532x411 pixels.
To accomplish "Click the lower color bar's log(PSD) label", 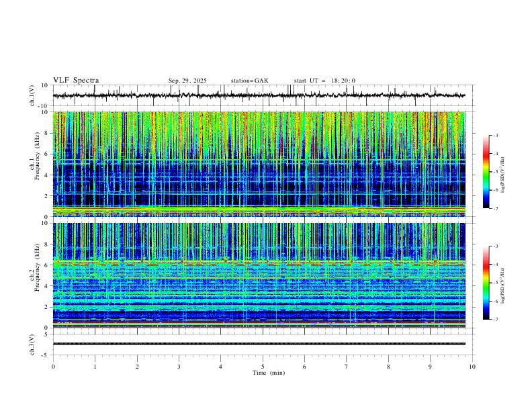I will point(503,286).
